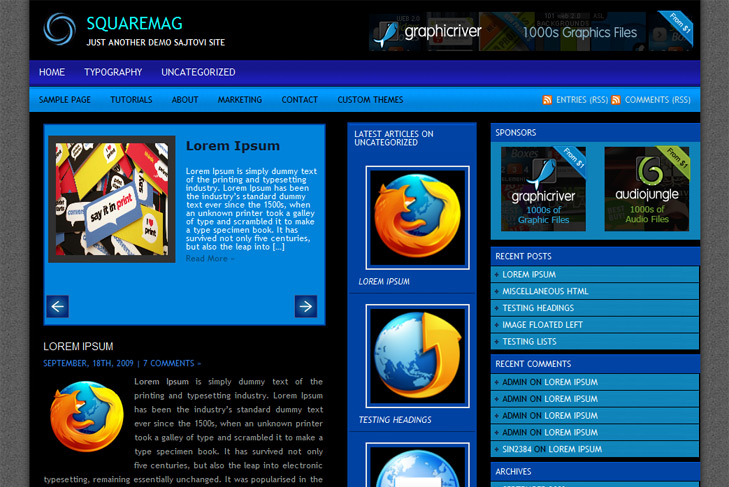Click the say it in print slider image
The width and height of the screenshot is (729, 487).
[112, 199]
